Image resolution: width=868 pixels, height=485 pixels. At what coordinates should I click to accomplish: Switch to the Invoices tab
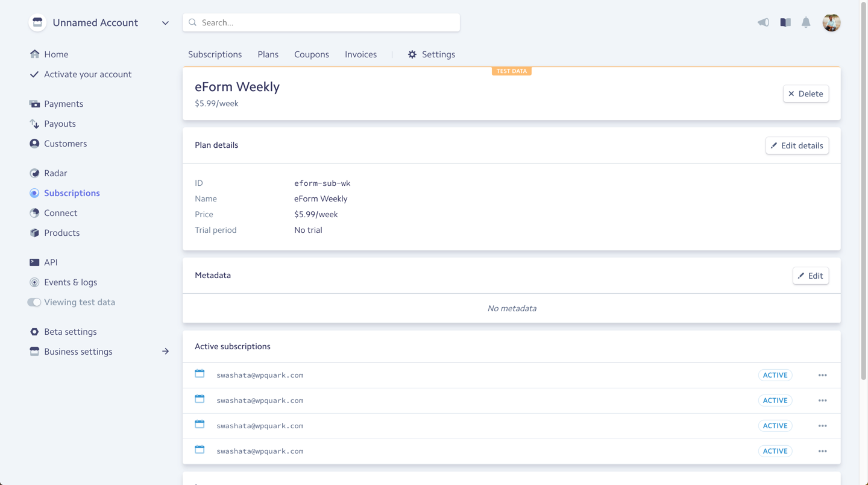[360, 54]
